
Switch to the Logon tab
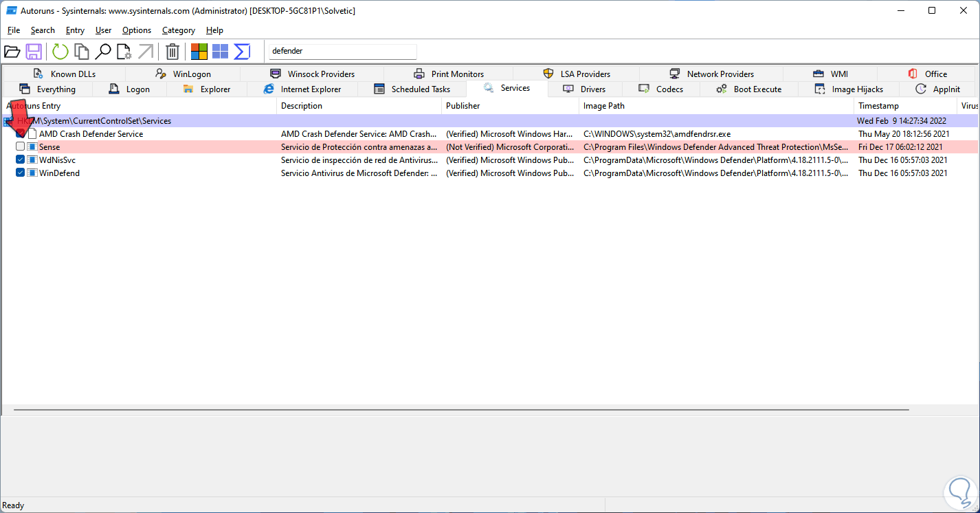pyautogui.click(x=129, y=89)
